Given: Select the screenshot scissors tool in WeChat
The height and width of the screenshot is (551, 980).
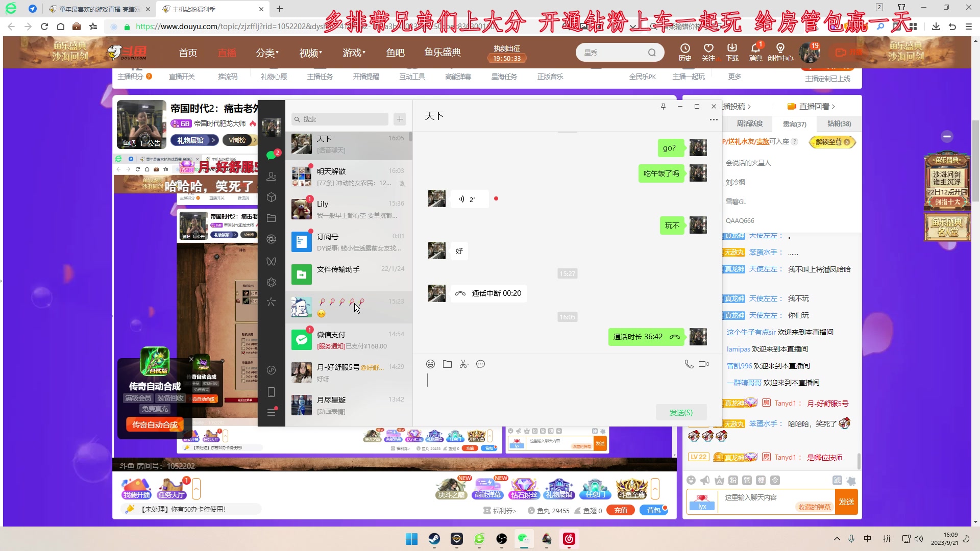Looking at the screenshot, I should point(463,364).
